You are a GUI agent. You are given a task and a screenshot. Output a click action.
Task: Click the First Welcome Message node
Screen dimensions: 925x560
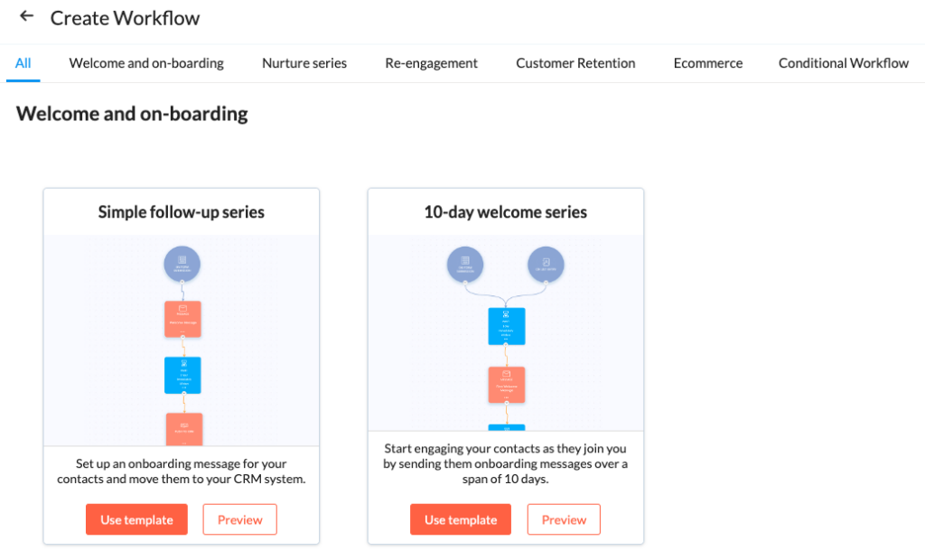pyautogui.click(x=505, y=383)
